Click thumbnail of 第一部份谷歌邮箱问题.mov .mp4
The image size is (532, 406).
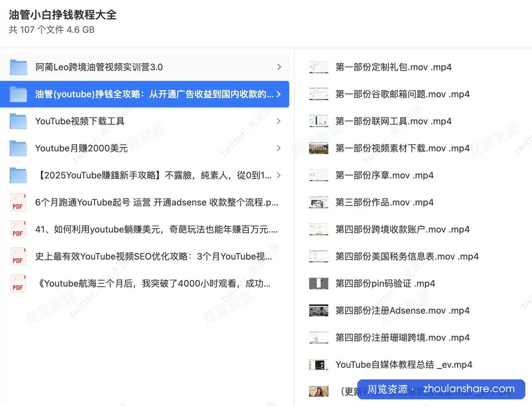pyautogui.click(x=318, y=94)
